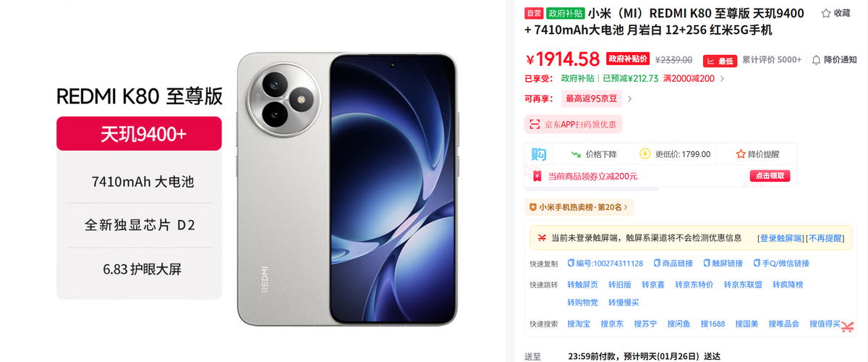Click the REDMI K80 phone product image
The height and width of the screenshot is (362, 868).
pos(347,188)
